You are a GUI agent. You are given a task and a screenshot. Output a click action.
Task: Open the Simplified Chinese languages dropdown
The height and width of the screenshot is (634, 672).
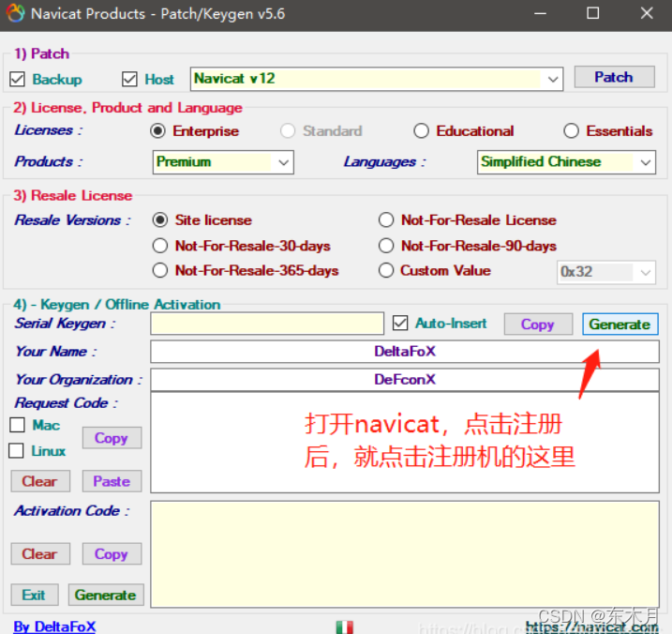tap(567, 162)
